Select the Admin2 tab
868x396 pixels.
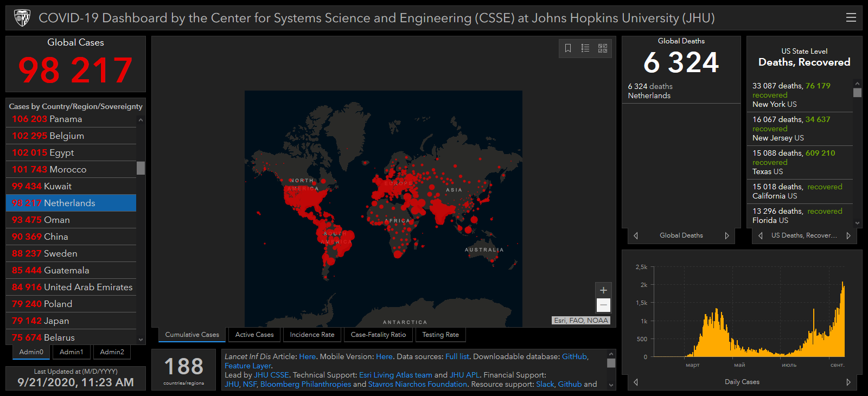[112, 352]
